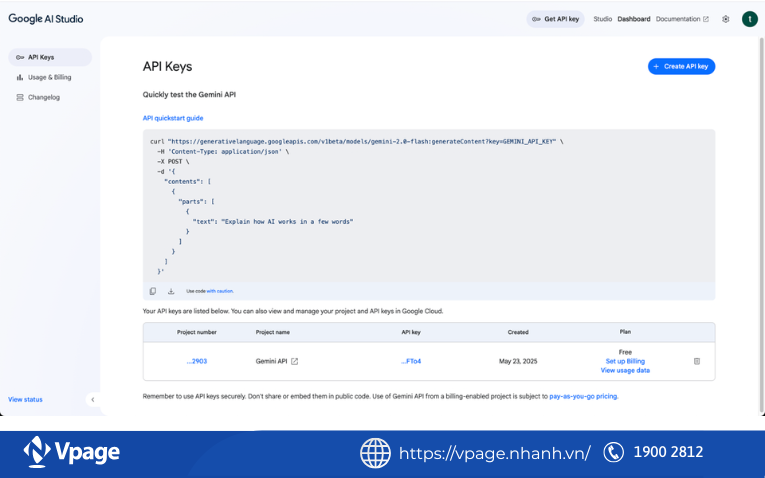Click the bar chart icon beside Usage & Billing
The image size is (765, 478).
[x=20, y=77]
